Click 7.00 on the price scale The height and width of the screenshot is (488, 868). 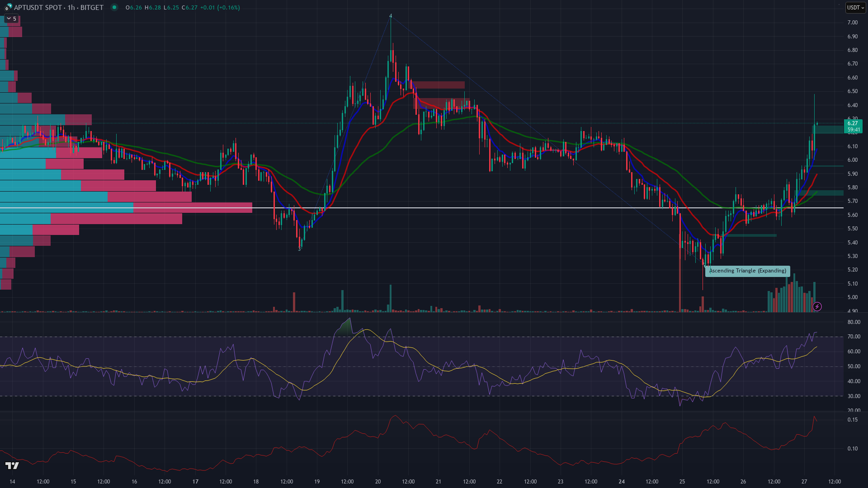(x=852, y=23)
